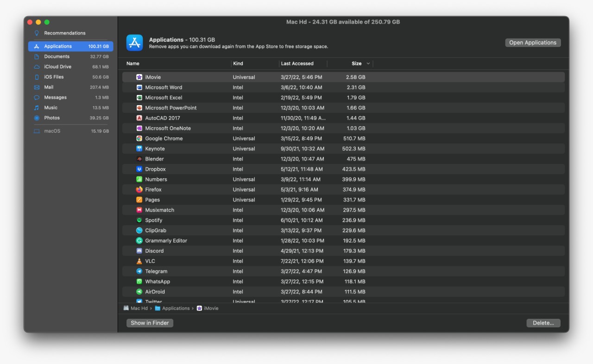Click the Show in Finder button
593x364 pixels.
(x=150, y=323)
